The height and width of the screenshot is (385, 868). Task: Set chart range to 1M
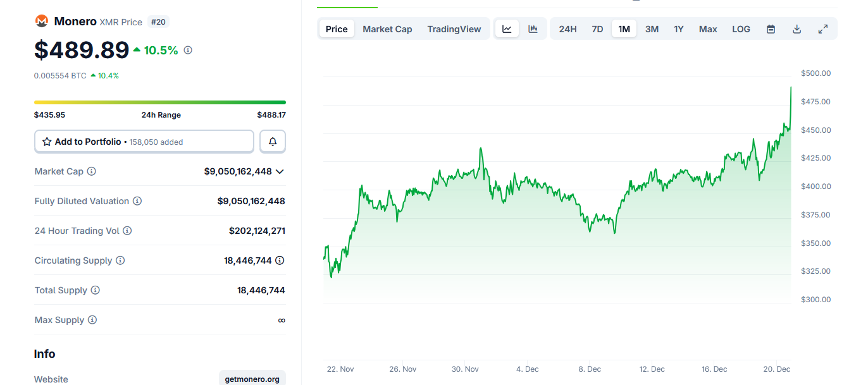[x=624, y=29]
